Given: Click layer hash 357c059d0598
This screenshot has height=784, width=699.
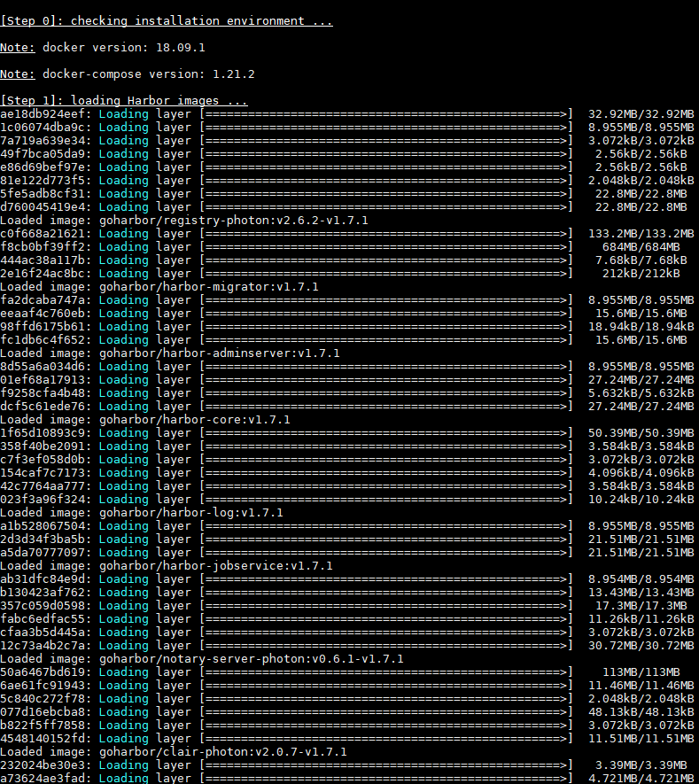Looking at the screenshot, I should coord(43,606).
